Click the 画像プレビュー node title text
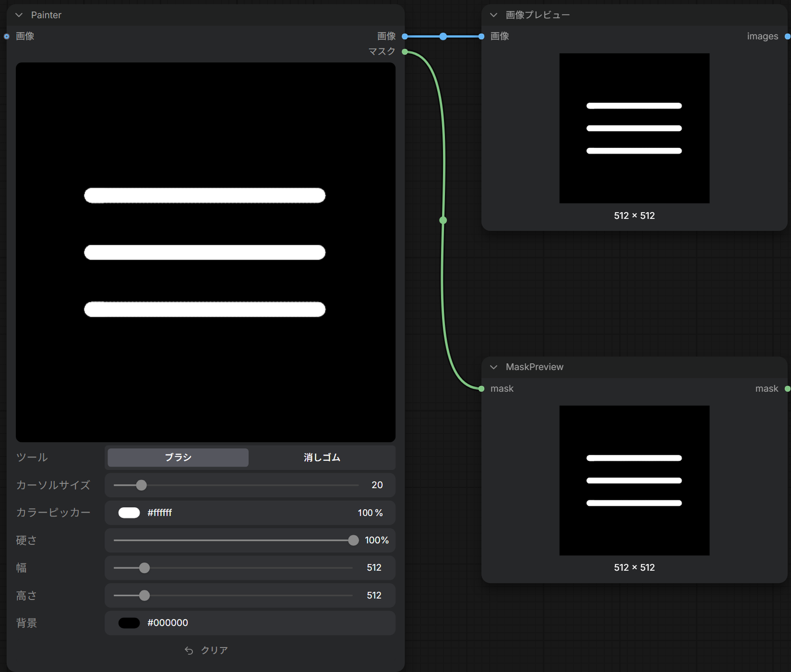Screen dimensions: 791x672 pos(537,15)
